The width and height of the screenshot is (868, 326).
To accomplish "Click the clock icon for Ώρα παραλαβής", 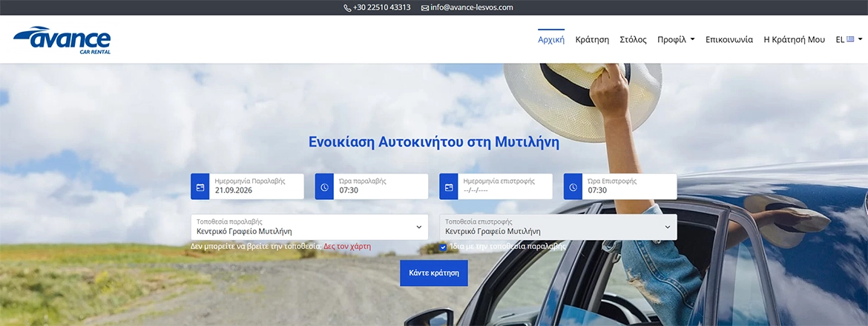I will pyautogui.click(x=324, y=187).
